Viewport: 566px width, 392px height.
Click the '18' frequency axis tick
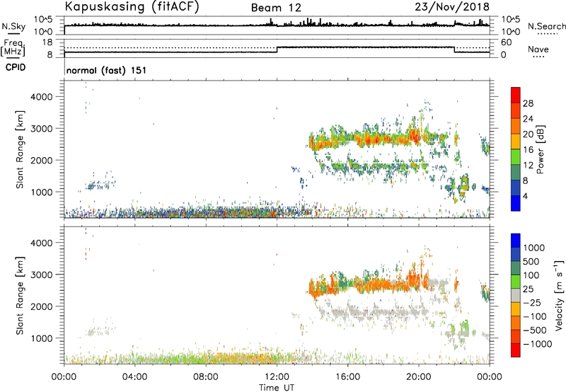click(47, 42)
